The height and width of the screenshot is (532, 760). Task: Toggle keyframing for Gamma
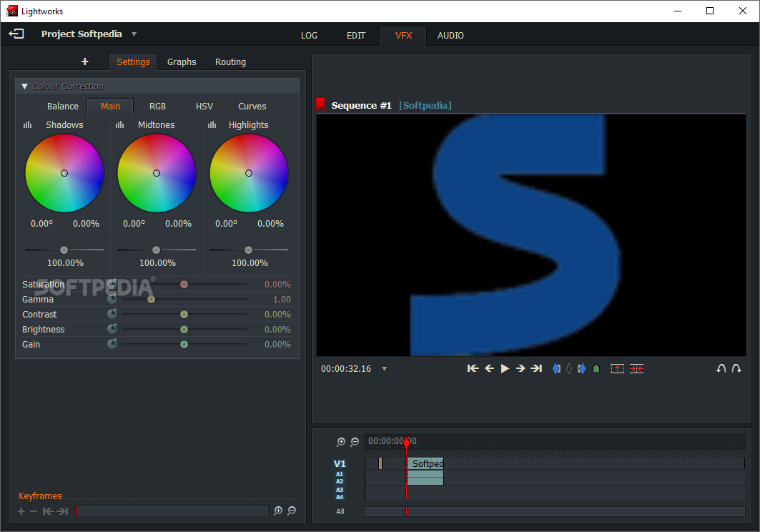tap(112, 299)
